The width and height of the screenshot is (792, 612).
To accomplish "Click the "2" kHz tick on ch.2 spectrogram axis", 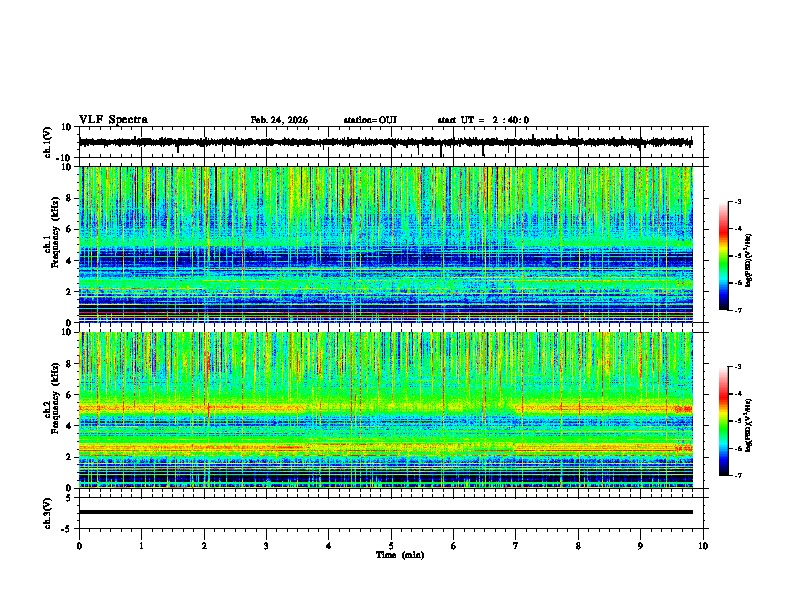I will click(x=70, y=457).
